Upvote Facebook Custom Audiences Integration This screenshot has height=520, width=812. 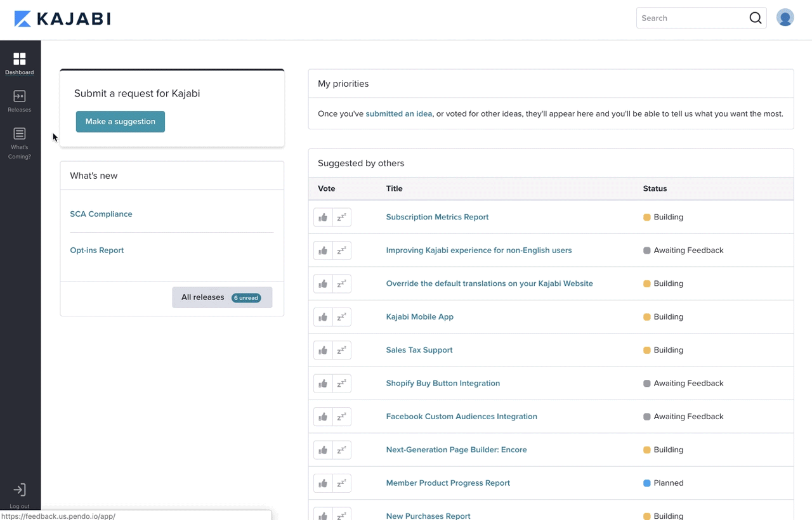point(323,417)
